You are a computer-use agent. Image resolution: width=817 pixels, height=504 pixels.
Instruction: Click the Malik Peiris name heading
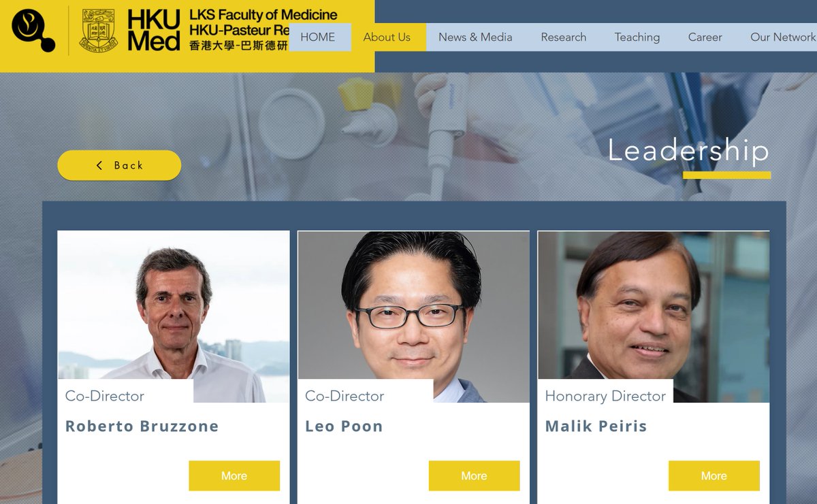click(596, 426)
